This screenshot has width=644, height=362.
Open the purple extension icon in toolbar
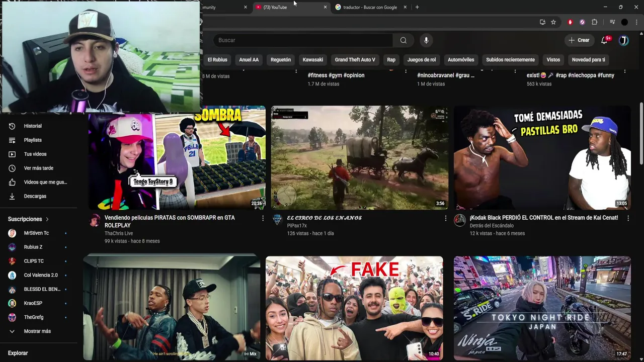(582, 22)
